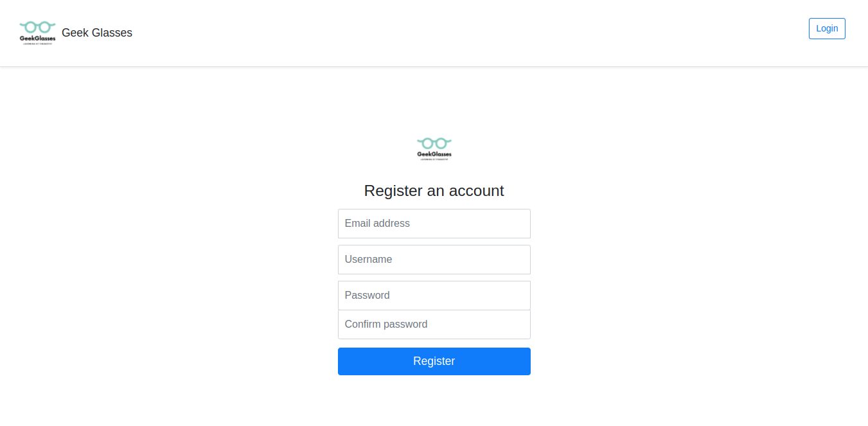The image size is (868, 426).
Task: Click into the Username input
Action: click(x=434, y=260)
